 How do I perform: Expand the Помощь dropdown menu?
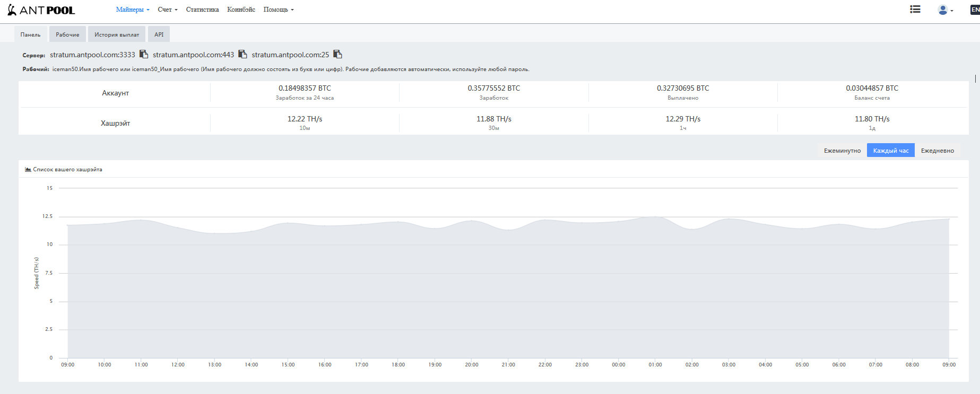[279, 10]
